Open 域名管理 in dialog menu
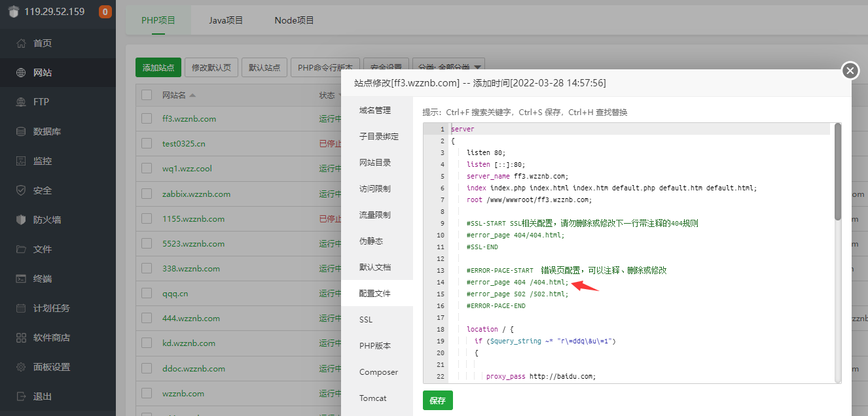The width and height of the screenshot is (868, 416). (377, 110)
